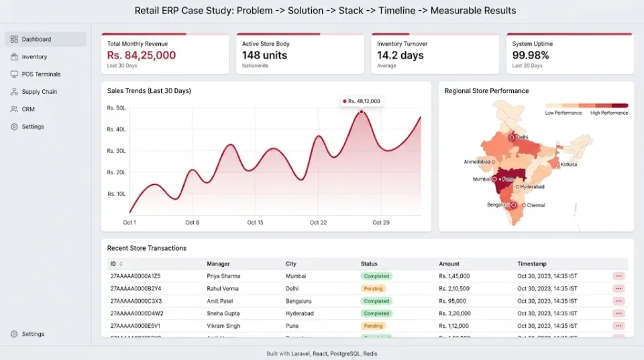Screen dimensions: 644x360
Task: Click the Total Monthly Revenue progress bar
Action: coord(165,34)
